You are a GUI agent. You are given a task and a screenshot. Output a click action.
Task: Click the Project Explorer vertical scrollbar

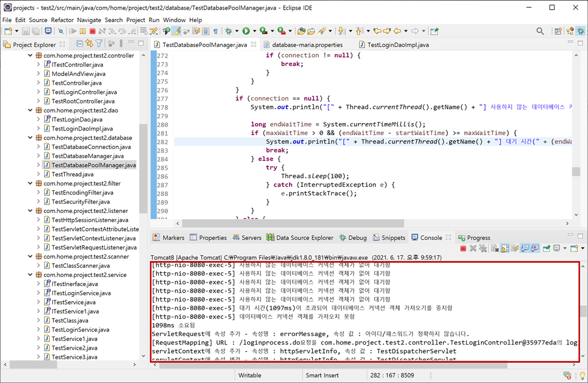143,169
